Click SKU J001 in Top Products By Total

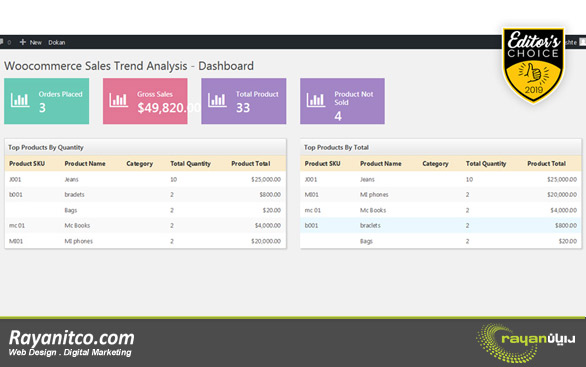click(311, 180)
